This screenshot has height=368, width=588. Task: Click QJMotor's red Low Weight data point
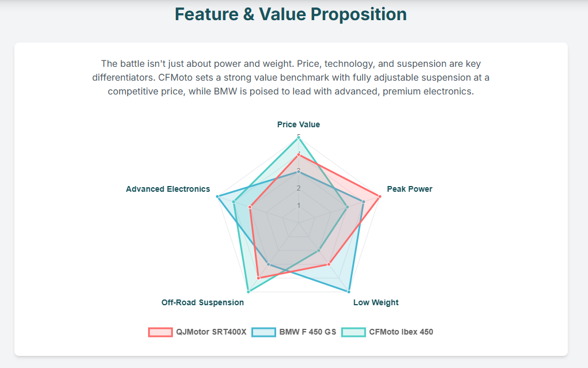(x=329, y=264)
